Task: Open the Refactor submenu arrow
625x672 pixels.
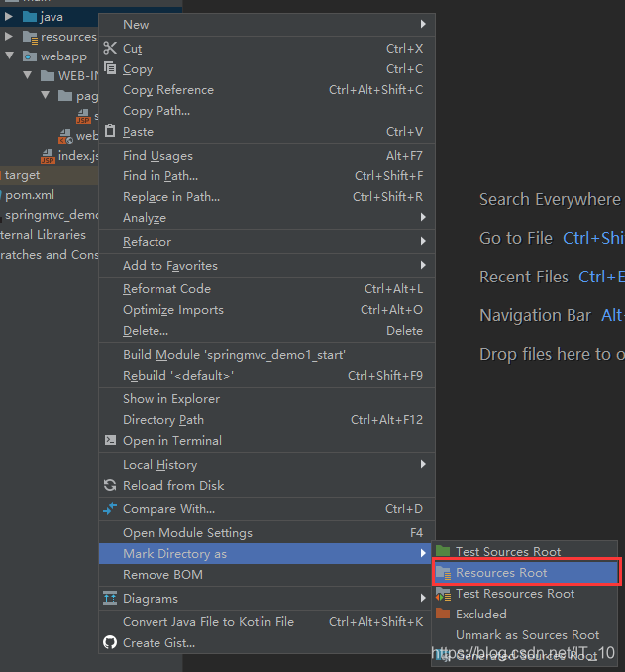Action: (423, 241)
